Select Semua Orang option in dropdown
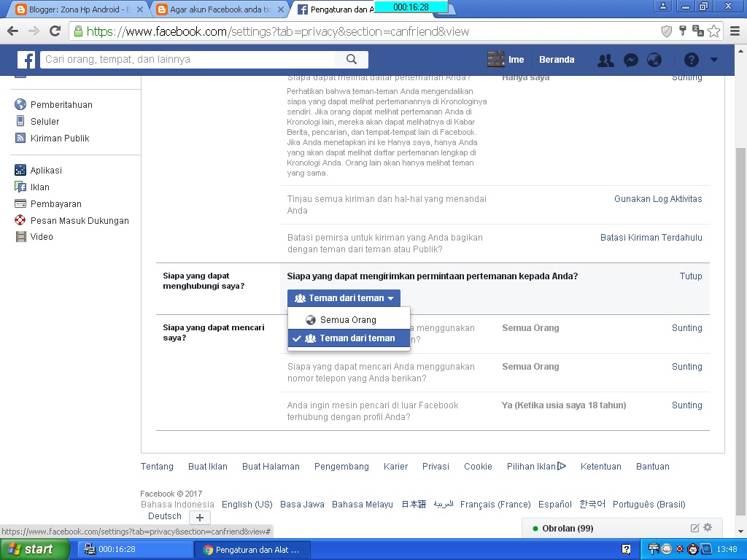Viewport: 747px width, 560px height. coord(349,320)
